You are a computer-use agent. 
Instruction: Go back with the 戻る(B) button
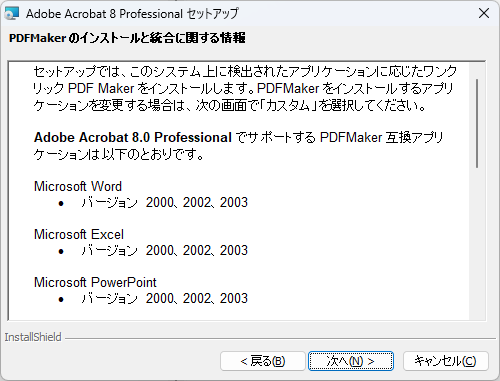tap(263, 361)
